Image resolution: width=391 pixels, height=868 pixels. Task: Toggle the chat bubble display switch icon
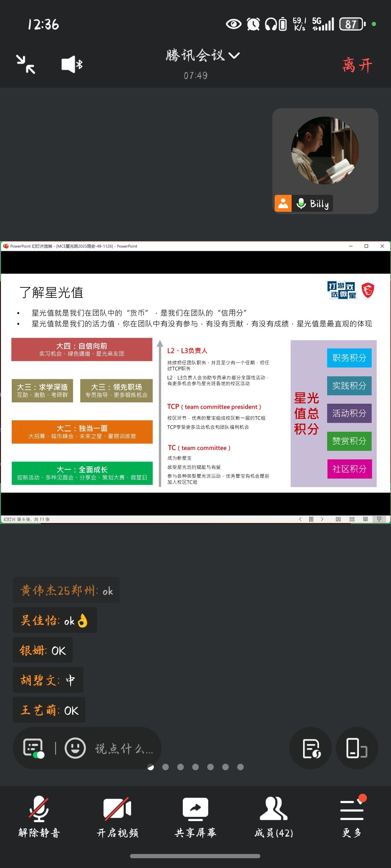point(33,748)
